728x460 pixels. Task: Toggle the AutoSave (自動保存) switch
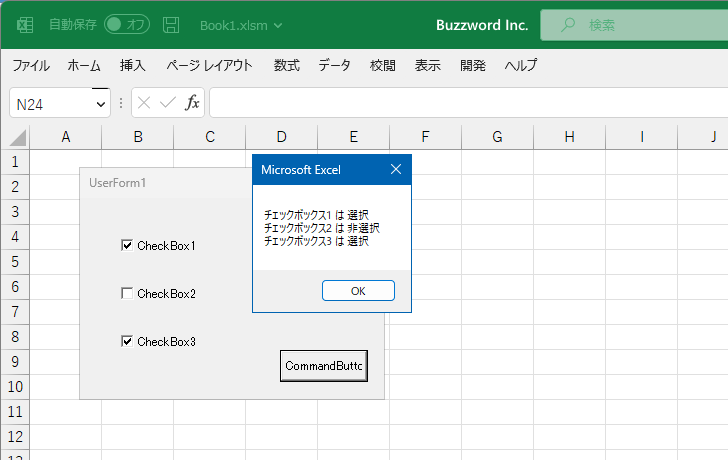[x=127, y=25]
